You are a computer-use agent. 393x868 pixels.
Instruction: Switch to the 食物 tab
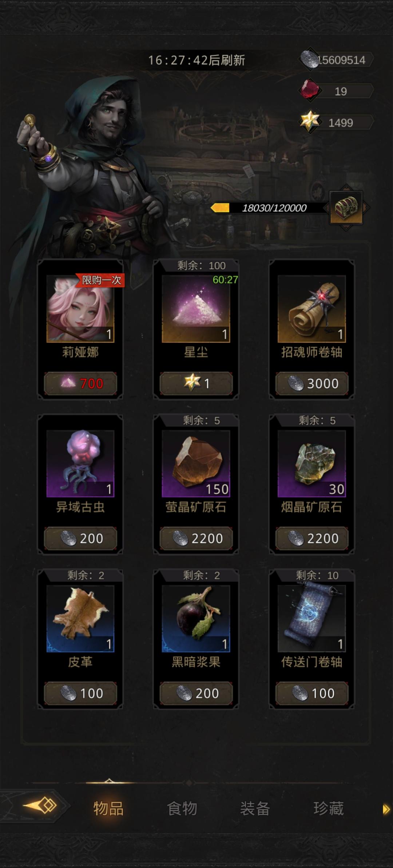point(182,808)
